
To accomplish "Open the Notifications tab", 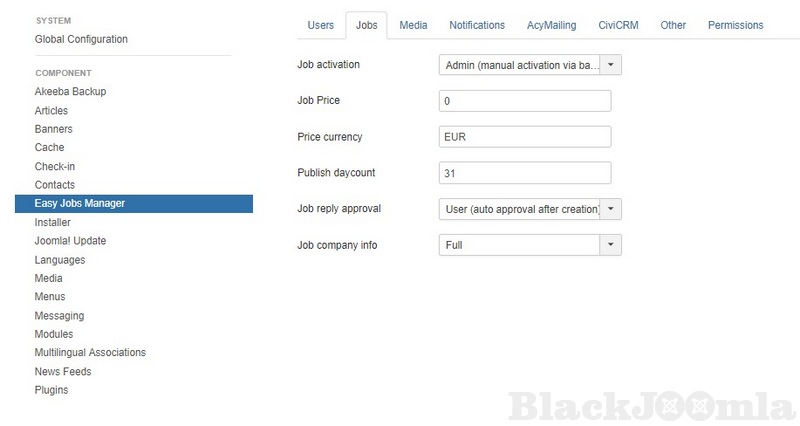I will click(477, 25).
